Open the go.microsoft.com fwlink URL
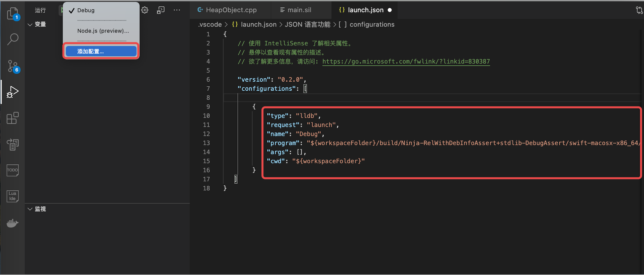644x275 pixels. 406,62
